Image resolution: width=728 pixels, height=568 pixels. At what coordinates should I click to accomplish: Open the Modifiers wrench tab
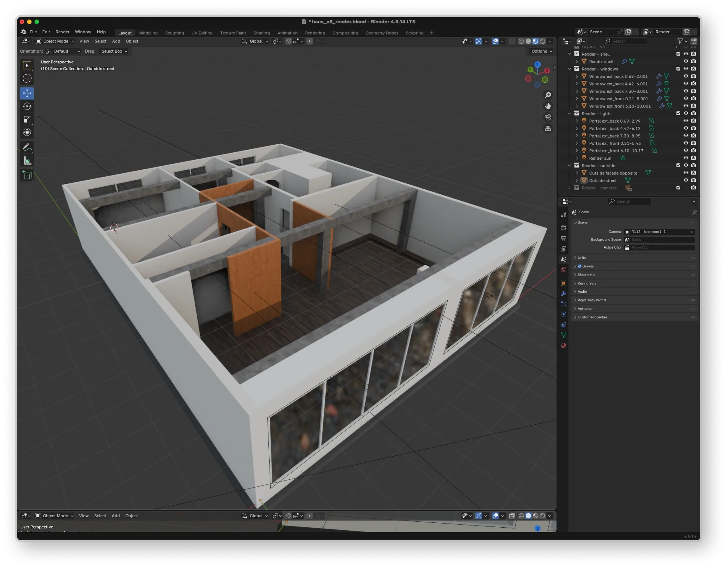click(x=564, y=294)
